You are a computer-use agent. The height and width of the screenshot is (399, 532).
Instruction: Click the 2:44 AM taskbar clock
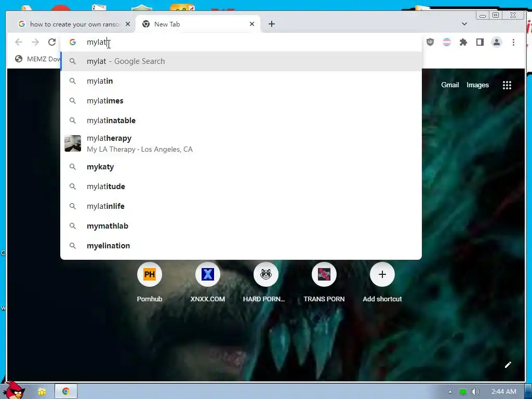[x=504, y=392]
